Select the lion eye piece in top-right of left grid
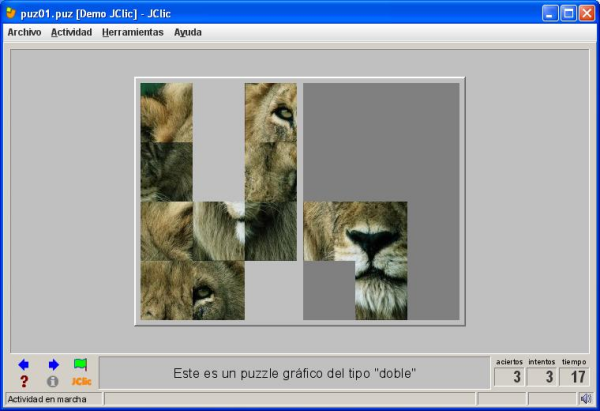The width and height of the screenshot is (600, 411). (271, 112)
